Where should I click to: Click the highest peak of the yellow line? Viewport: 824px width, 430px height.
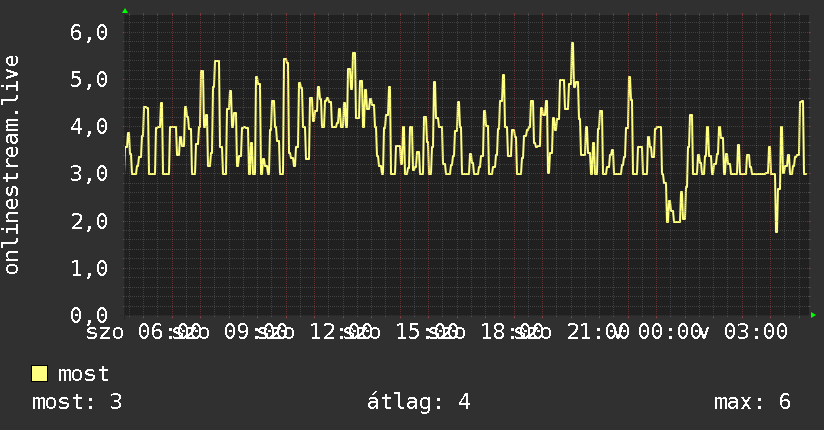coord(572,43)
